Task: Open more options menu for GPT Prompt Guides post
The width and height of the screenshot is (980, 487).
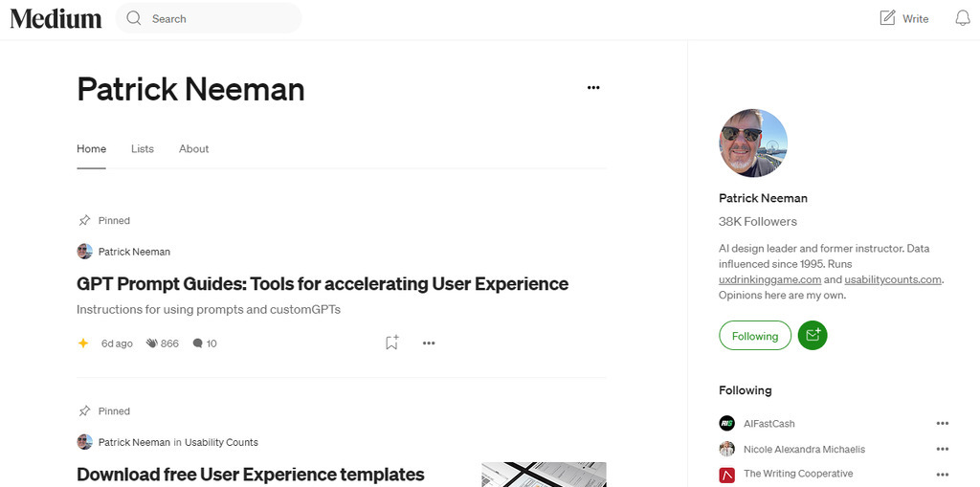Action: pyautogui.click(x=429, y=343)
